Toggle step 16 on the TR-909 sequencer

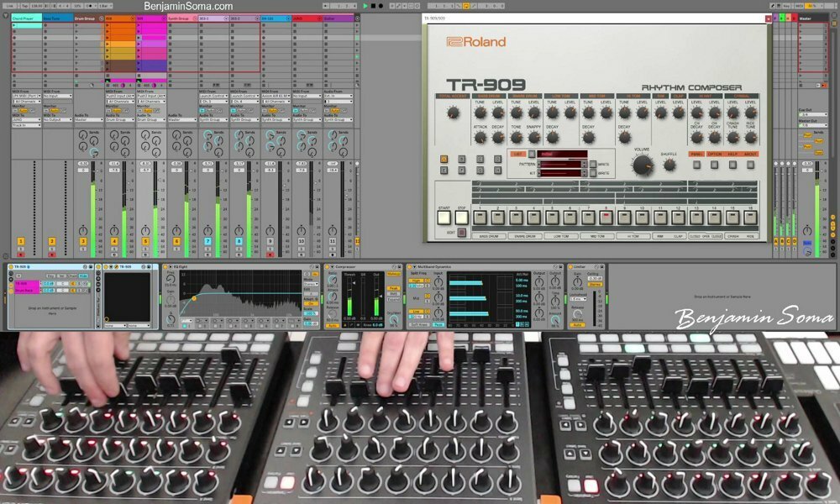tap(750, 217)
